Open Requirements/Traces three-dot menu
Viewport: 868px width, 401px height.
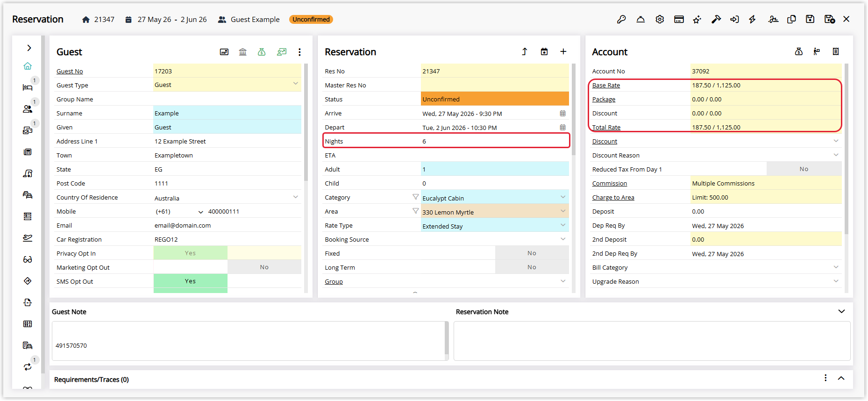pyautogui.click(x=825, y=378)
